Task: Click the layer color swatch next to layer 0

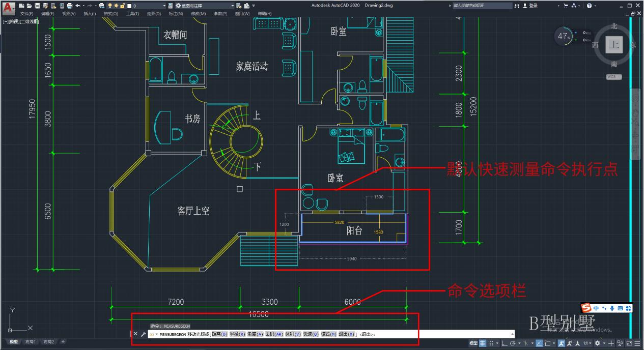Action: point(129,5)
